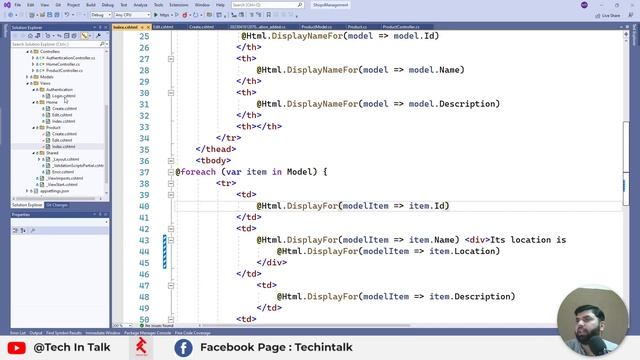Open the Output bottom tab
The height and width of the screenshot is (360, 640).
click(x=36, y=333)
